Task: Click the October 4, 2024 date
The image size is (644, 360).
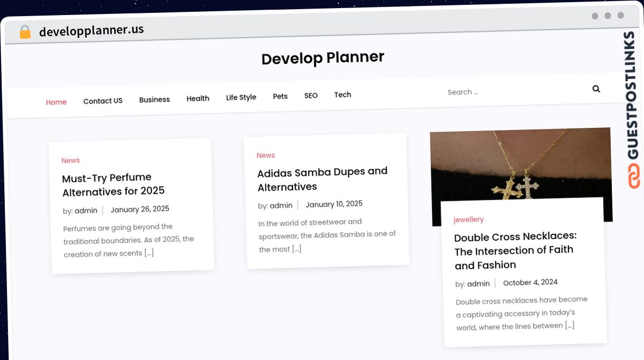Action: tap(530, 282)
